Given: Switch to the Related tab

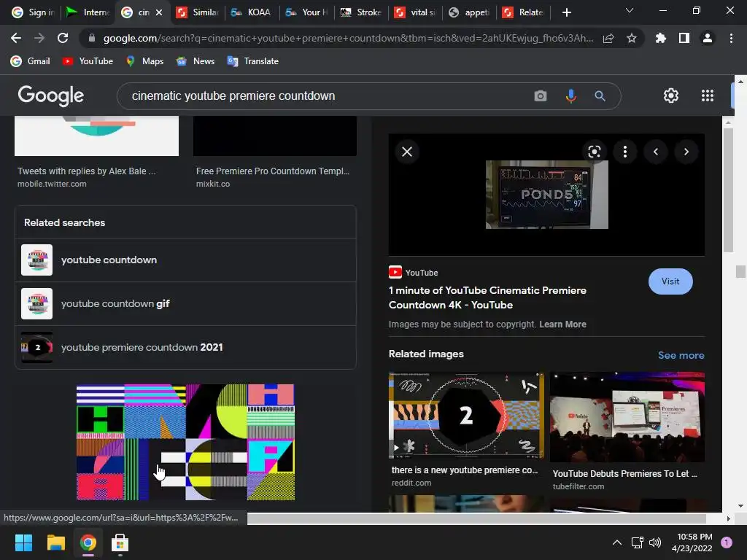Looking at the screenshot, I should pos(524,12).
